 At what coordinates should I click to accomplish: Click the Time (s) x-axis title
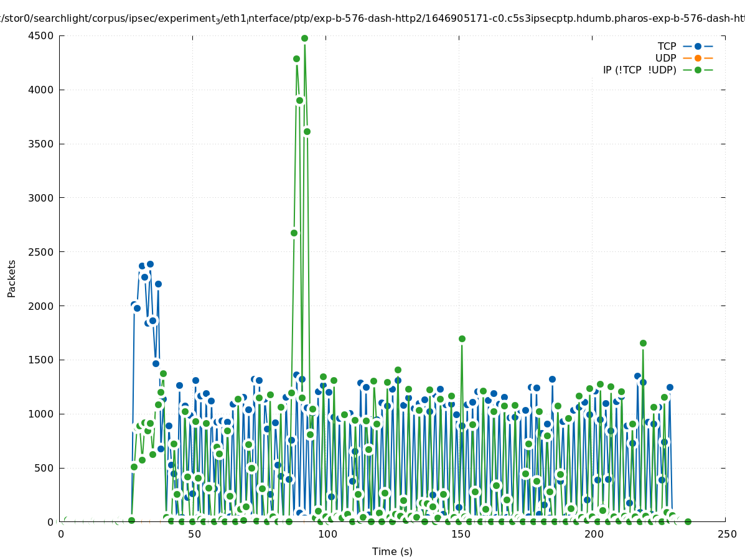pyautogui.click(x=392, y=551)
